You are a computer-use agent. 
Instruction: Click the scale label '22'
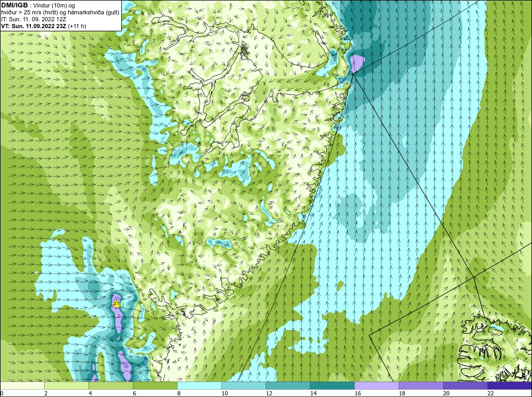click(491, 393)
